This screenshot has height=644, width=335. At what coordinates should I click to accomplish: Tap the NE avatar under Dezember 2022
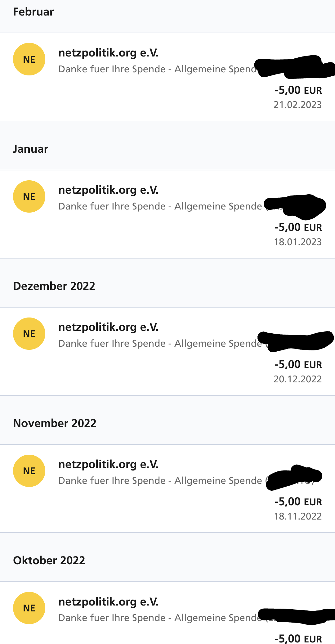pos(29,334)
